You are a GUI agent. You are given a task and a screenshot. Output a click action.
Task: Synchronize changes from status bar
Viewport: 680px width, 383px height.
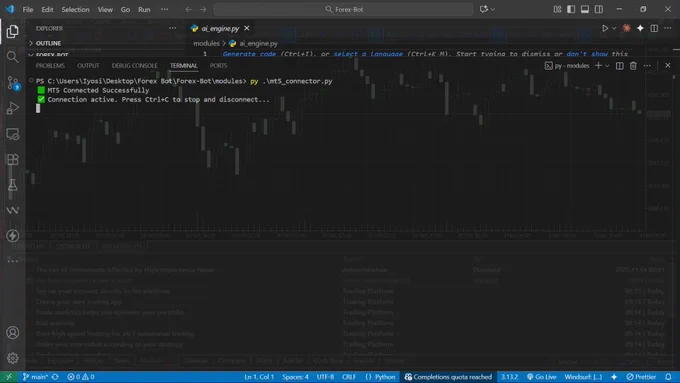[x=55, y=376]
